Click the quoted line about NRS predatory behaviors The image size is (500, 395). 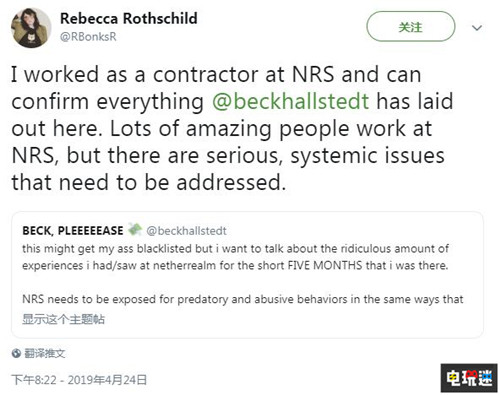pyautogui.click(x=243, y=299)
